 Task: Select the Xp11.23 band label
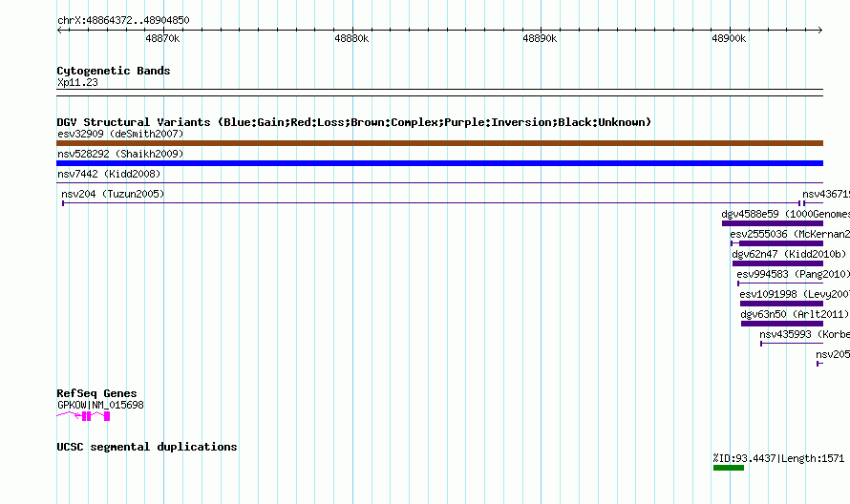click(x=77, y=82)
